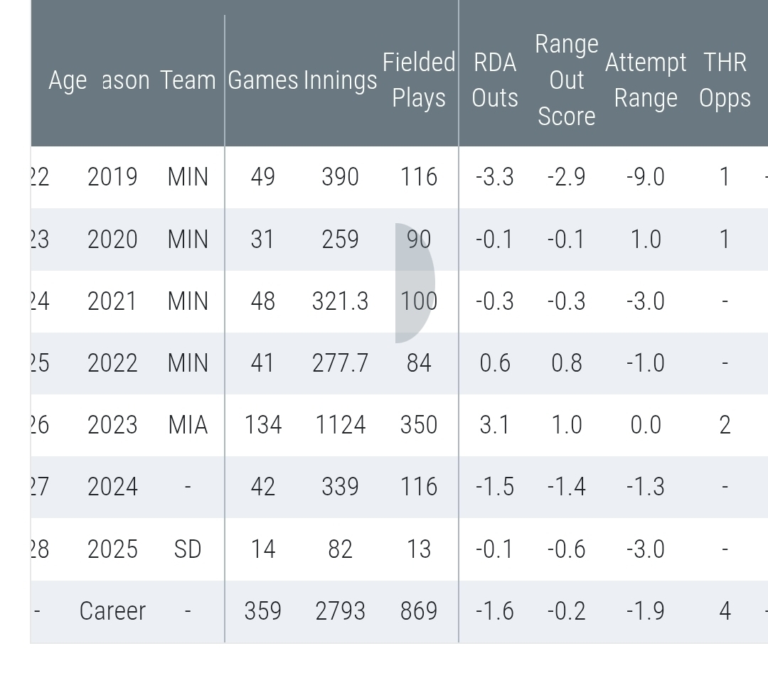Click the Team column header

[x=188, y=80]
